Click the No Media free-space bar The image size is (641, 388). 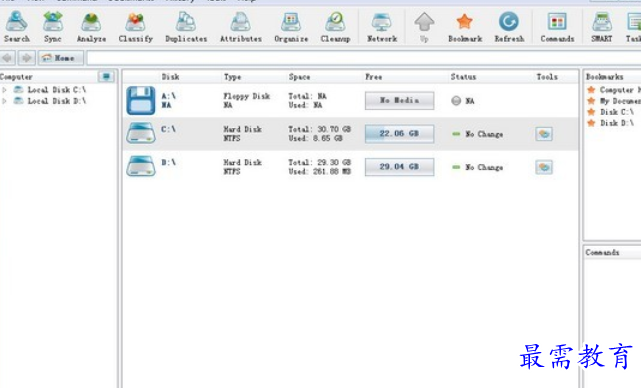point(399,101)
